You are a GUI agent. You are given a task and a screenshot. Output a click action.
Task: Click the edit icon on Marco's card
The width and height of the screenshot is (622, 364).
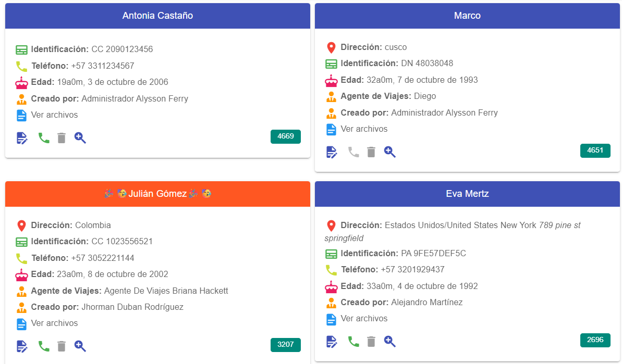332,152
